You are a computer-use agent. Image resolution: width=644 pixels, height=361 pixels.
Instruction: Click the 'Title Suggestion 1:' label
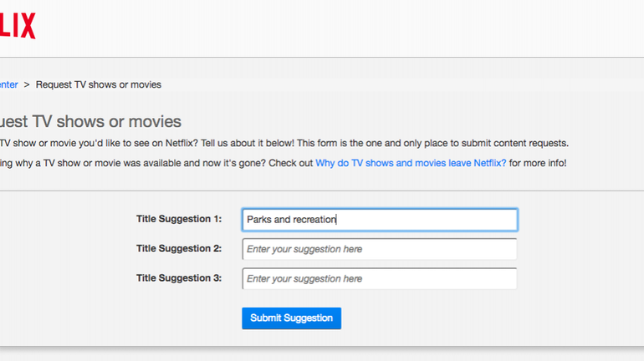(179, 219)
